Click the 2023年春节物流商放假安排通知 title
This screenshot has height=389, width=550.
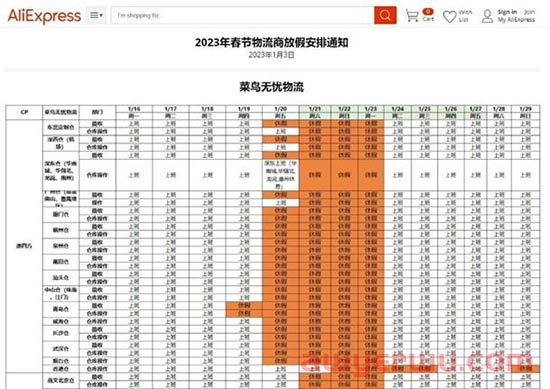[x=271, y=43]
